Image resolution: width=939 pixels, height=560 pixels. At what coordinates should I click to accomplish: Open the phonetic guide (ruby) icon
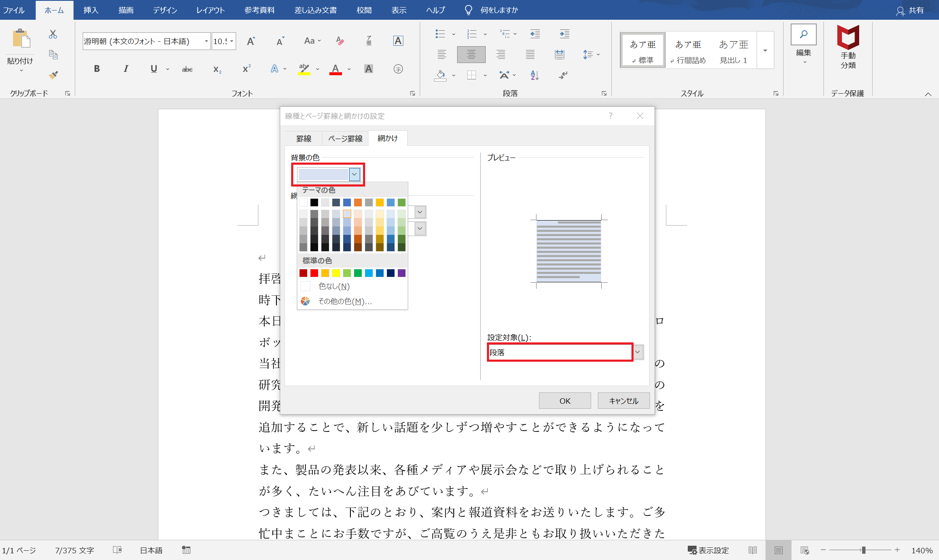tap(369, 41)
